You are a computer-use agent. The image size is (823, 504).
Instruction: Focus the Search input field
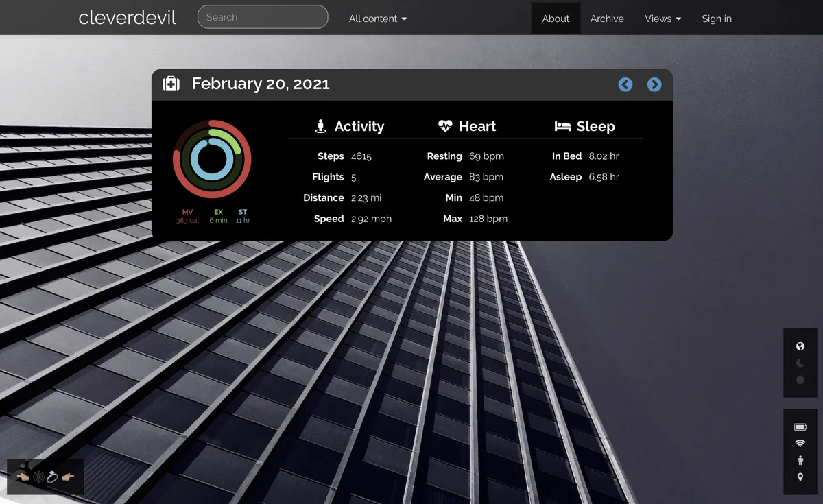tap(263, 17)
